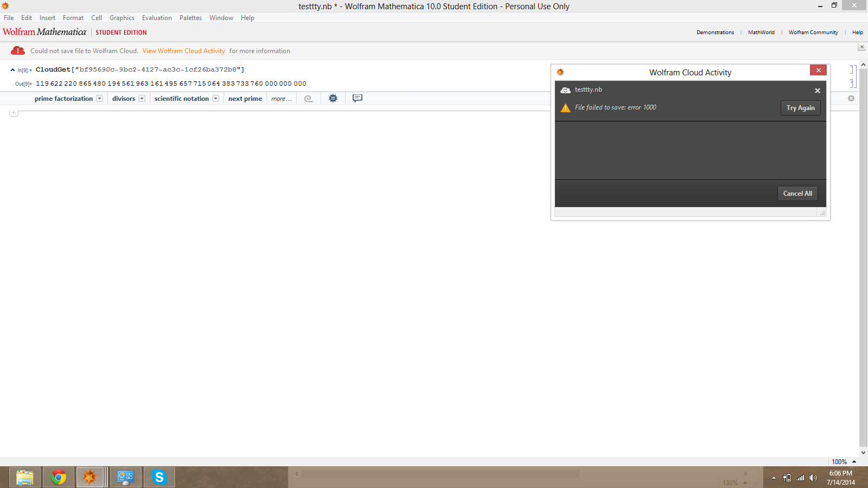Open the Palettes menu
The height and width of the screenshot is (488, 868).
(x=190, y=18)
